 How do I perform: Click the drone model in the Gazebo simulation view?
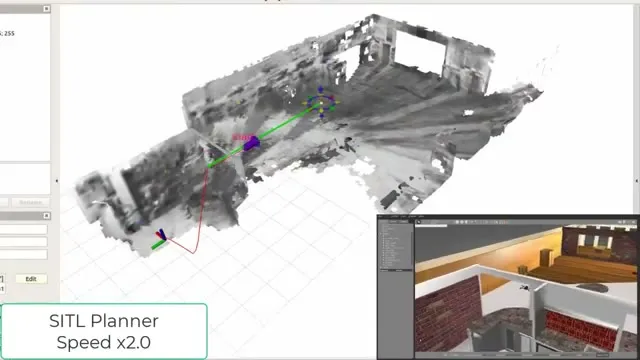pyautogui.click(x=524, y=288)
